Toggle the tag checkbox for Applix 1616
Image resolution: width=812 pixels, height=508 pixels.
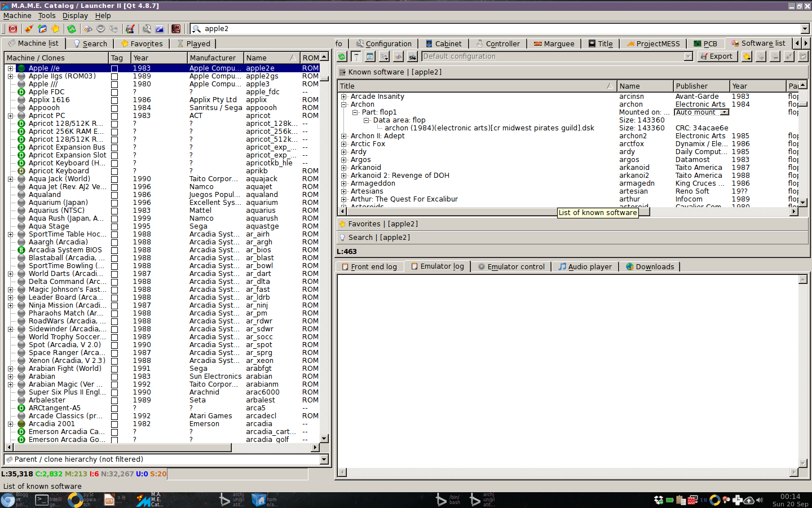pos(114,100)
